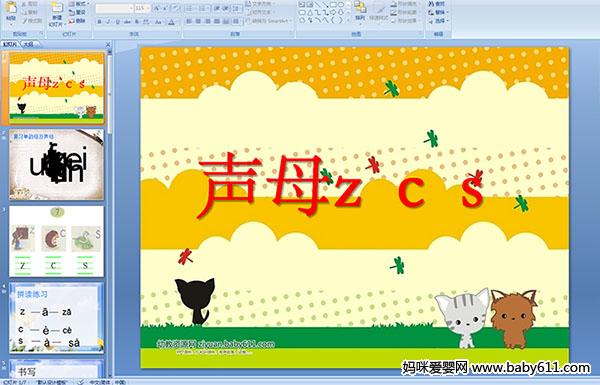
Task: Select the Arrow line shape
Action: pos(326,5)
